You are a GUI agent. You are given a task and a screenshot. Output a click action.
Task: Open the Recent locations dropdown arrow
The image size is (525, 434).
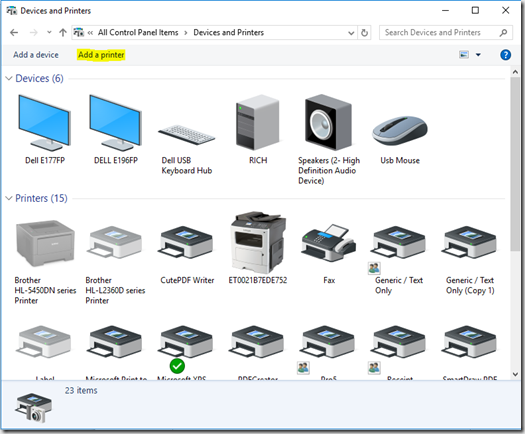click(x=49, y=32)
